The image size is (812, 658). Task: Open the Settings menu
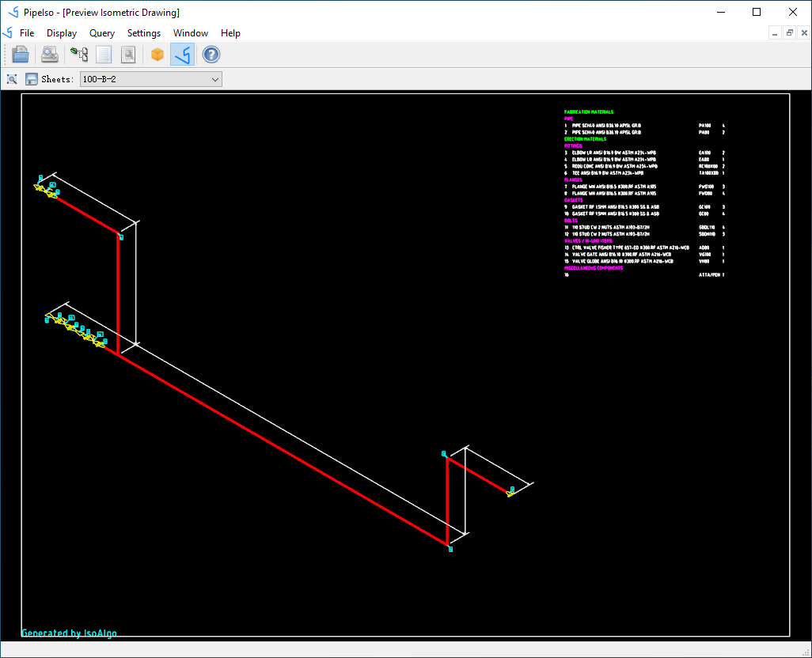point(144,33)
